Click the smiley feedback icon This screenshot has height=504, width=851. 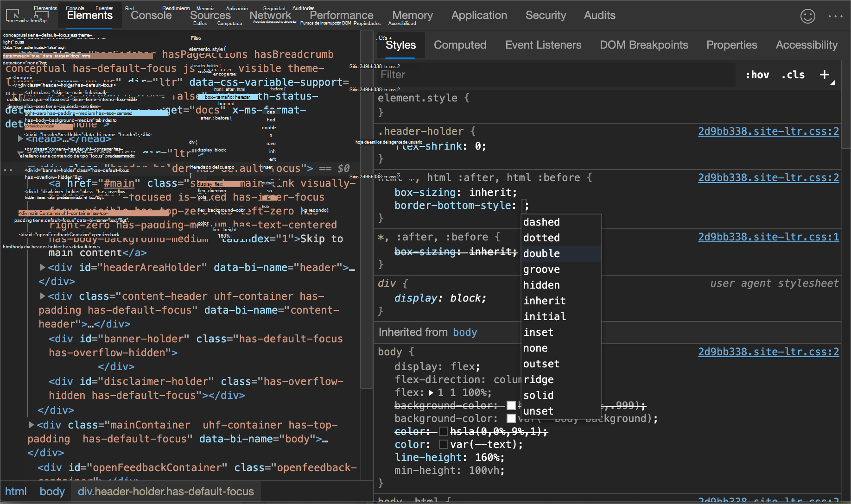[807, 16]
